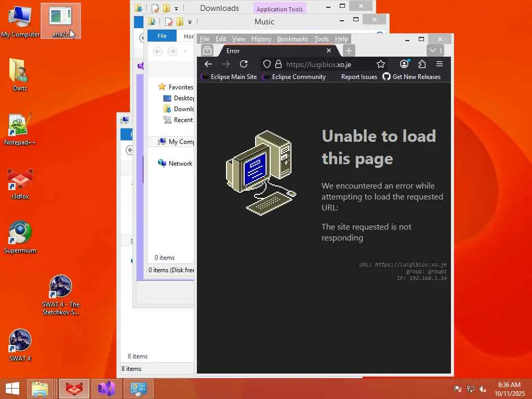This screenshot has width=532, height=399.
Task: Open the Dartz folder on desktop
Action: pos(20,75)
